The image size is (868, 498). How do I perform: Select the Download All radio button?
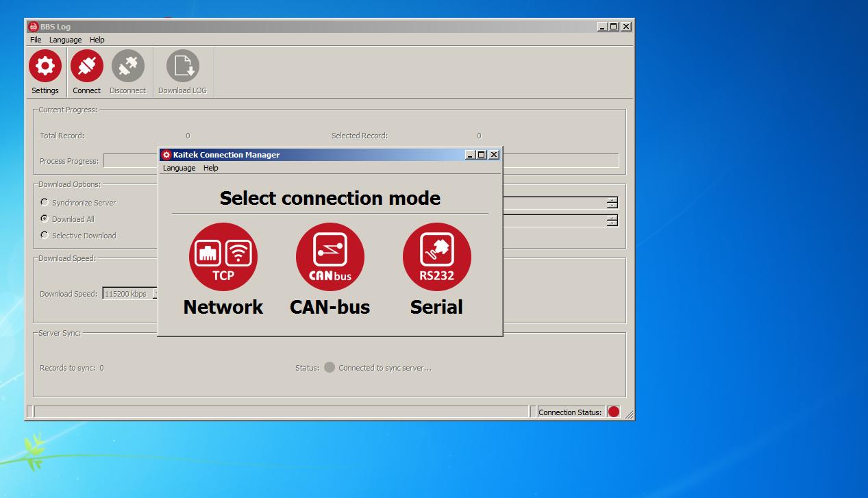pyautogui.click(x=45, y=219)
